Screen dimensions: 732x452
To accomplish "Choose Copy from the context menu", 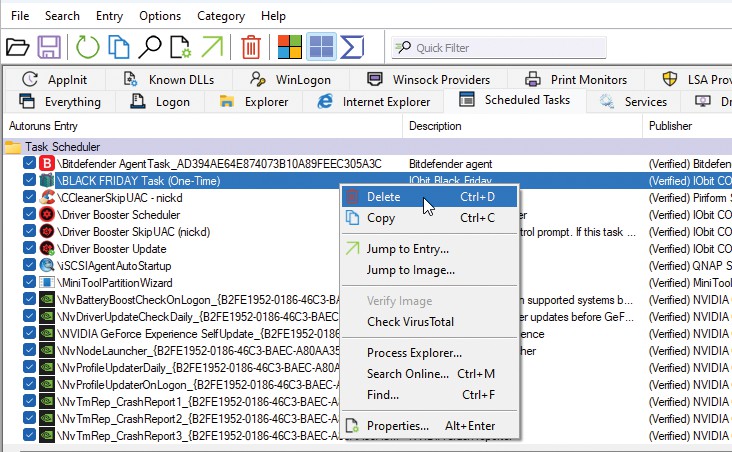I will [429, 218].
